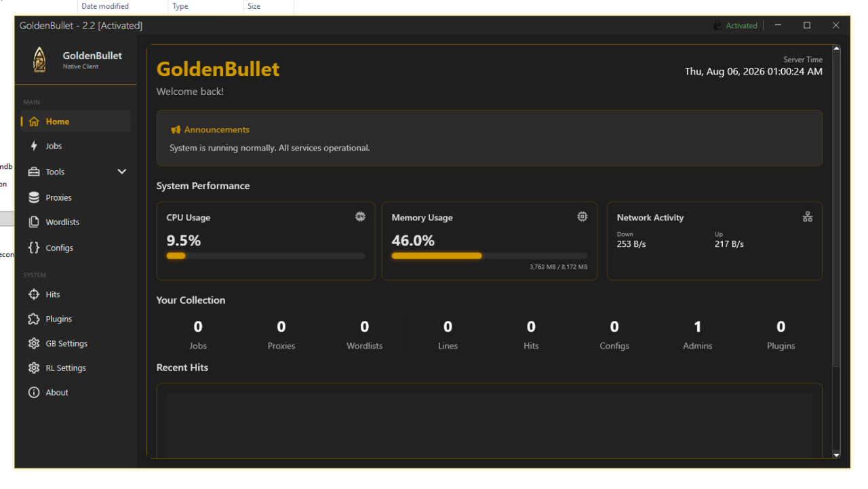
Task: Click the GoldenBullet logo icon in sidebar
Action: click(x=39, y=60)
